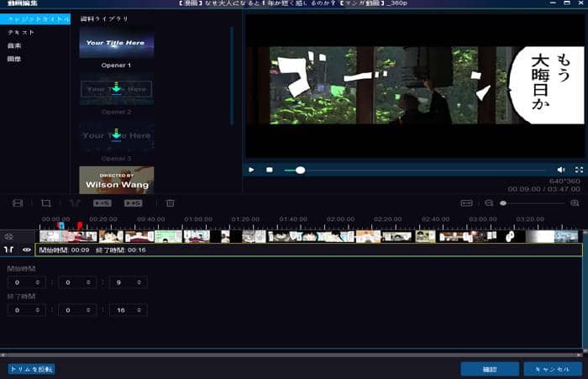This screenshot has width=588, height=379.
Task: Open the music tab in the sidebar
Action: (14, 45)
